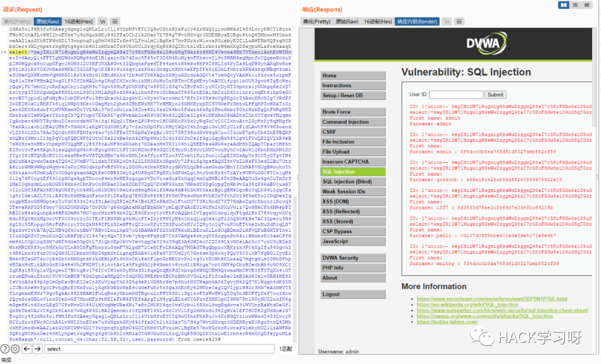Toggle request non-printable characters \n button
The height and width of the screenshot is (364, 601).
(102, 22)
